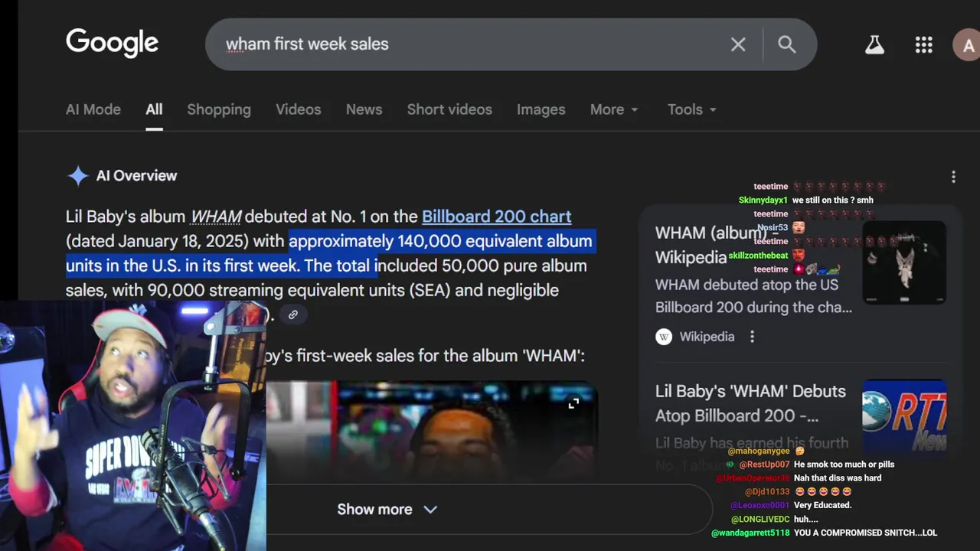Image resolution: width=980 pixels, height=551 pixels.
Task: Open Search Labs flask icon
Action: pyautogui.click(x=874, y=45)
